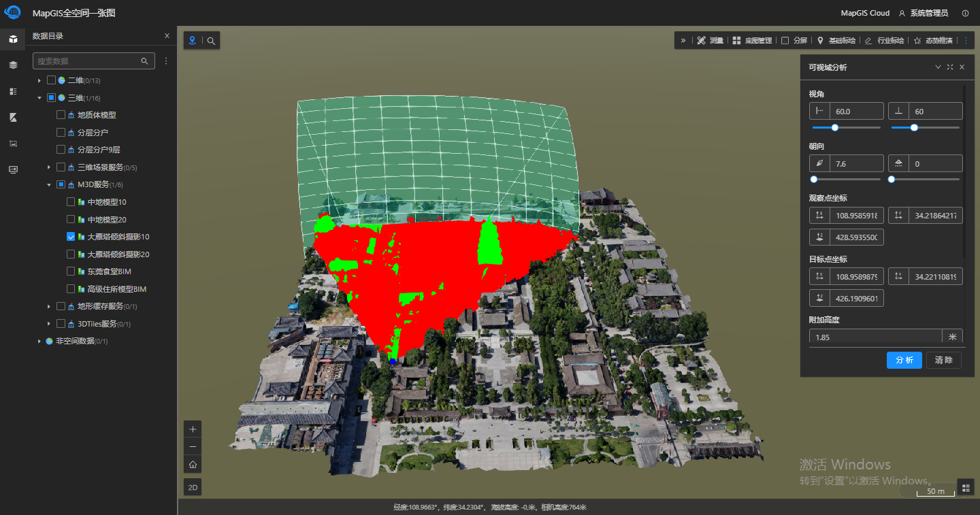
Task: Open the 测量 measurement tool
Action: [710, 41]
